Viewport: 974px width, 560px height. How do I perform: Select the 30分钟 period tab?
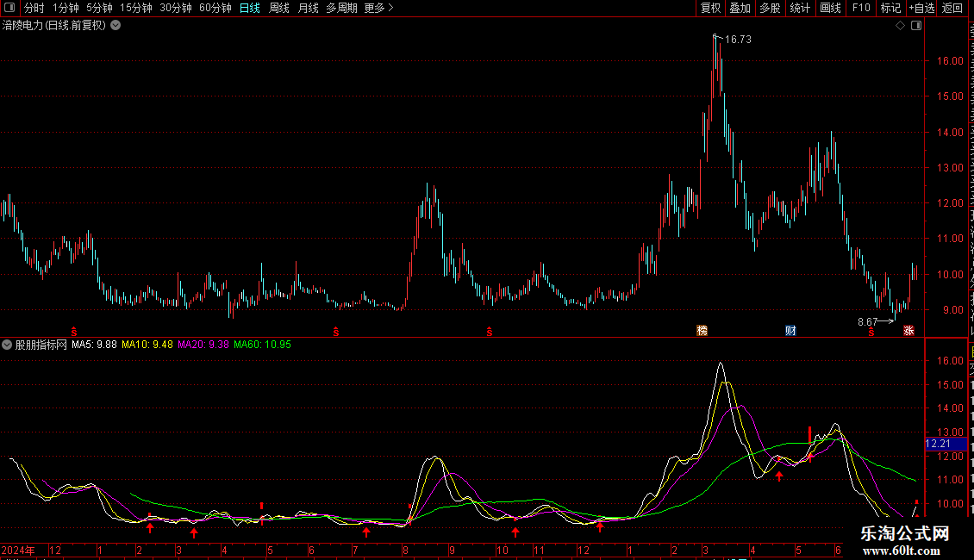click(x=176, y=8)
